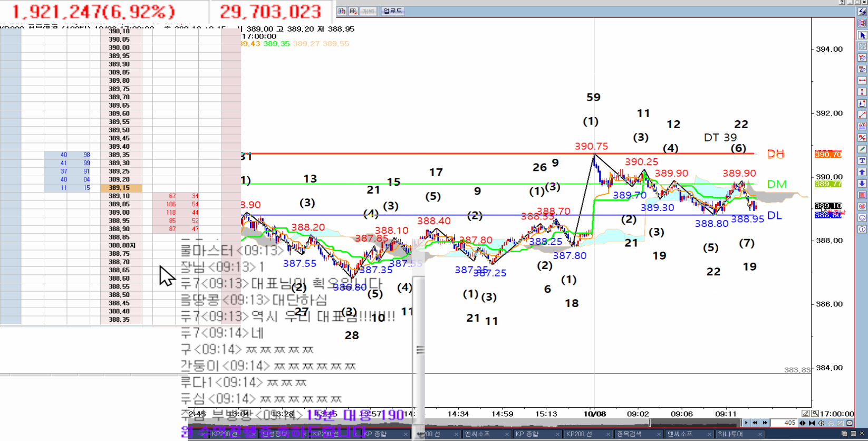Pick the horizontal line drawing tool

tap(862, 81)
